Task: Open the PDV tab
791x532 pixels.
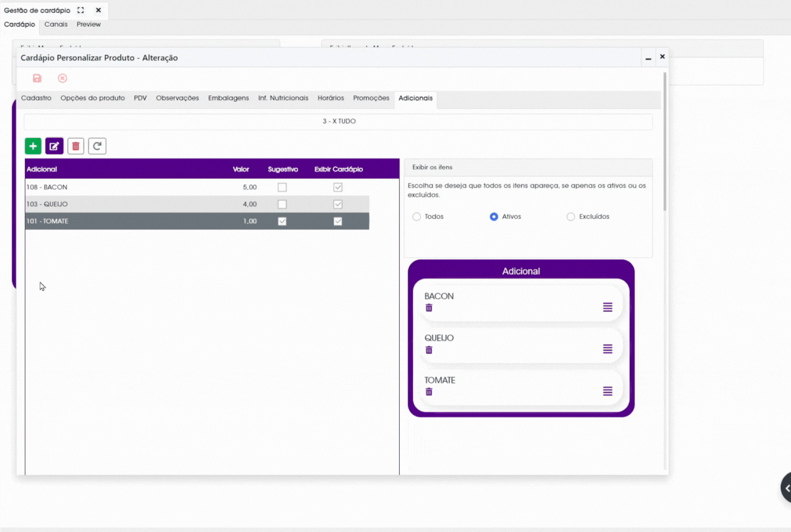Action: [x=140, y=98]
